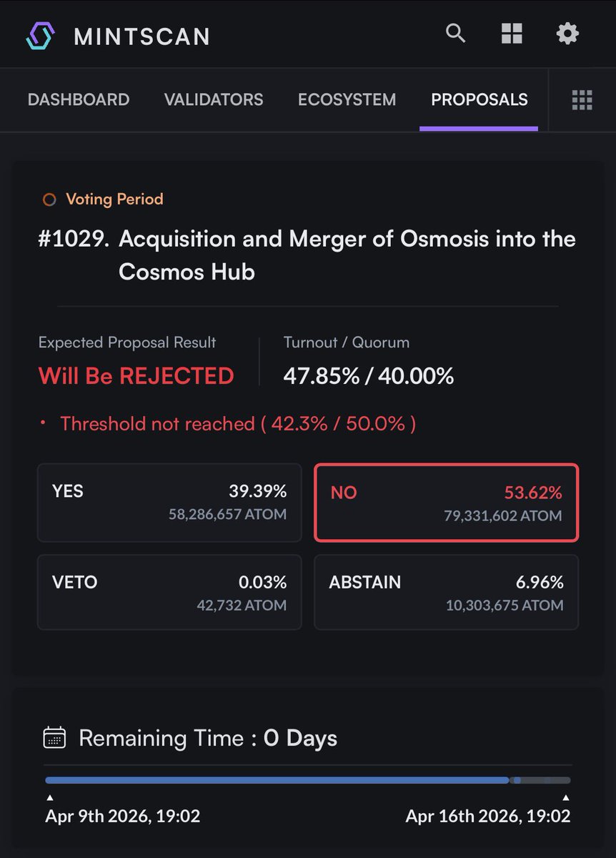This screenshot has width=616, height=858.
Task: Click the ABSTAIN vote card
Action: click(x=446, y=593)
